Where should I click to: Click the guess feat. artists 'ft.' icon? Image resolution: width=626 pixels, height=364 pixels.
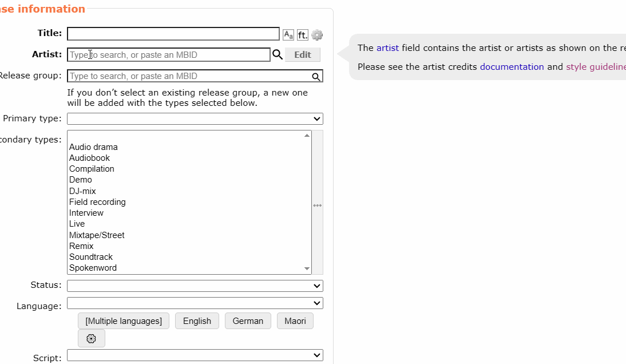303,35
